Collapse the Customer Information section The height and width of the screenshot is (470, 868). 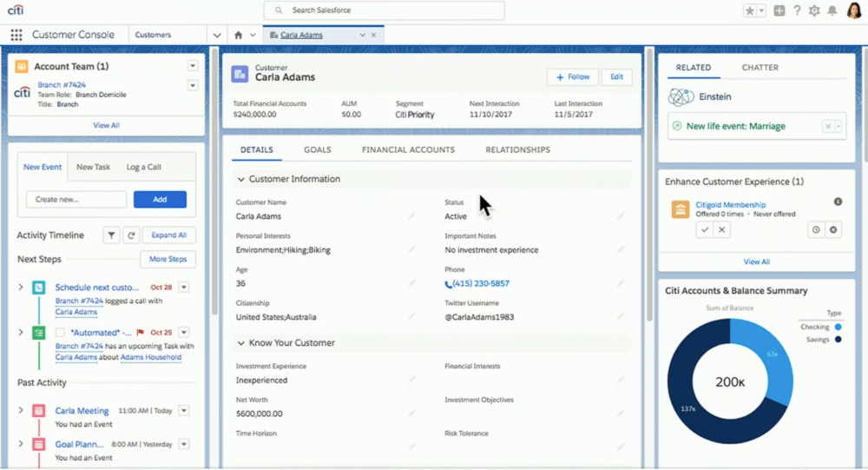point(240,179)
